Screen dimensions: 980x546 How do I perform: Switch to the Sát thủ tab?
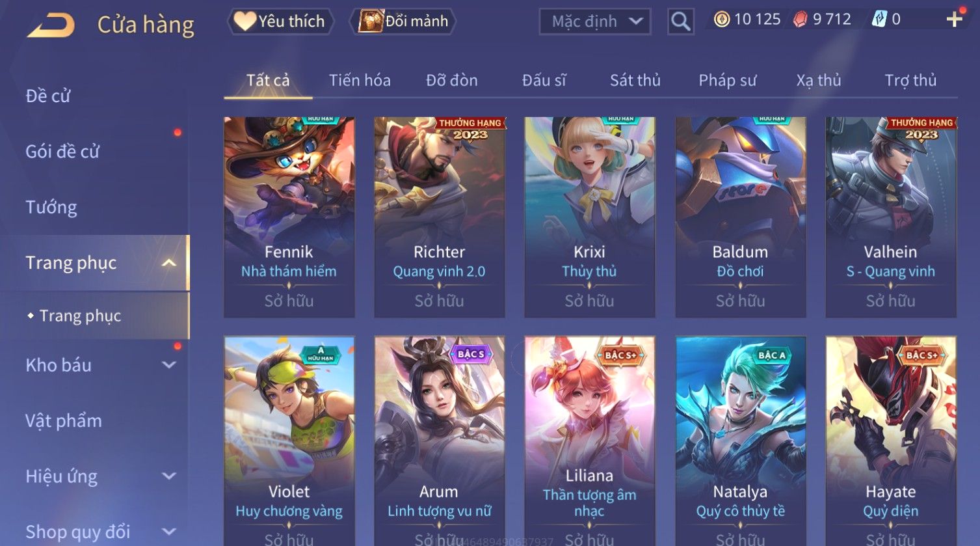click(x=635, y=80)
